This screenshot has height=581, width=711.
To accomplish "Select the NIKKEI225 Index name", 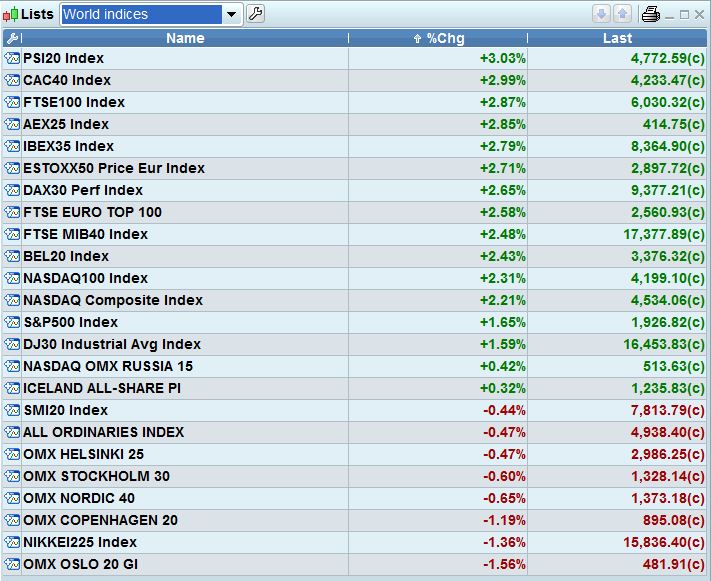I will click(80, 542).
